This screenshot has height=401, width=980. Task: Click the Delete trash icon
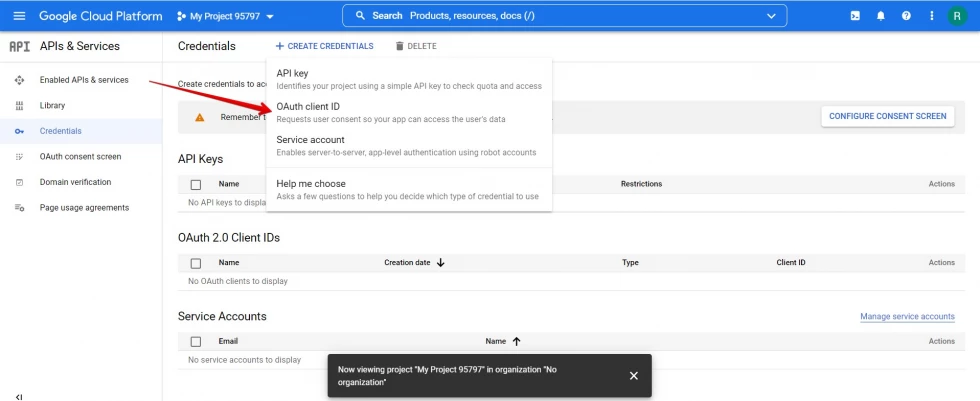(x=400, y=46)
